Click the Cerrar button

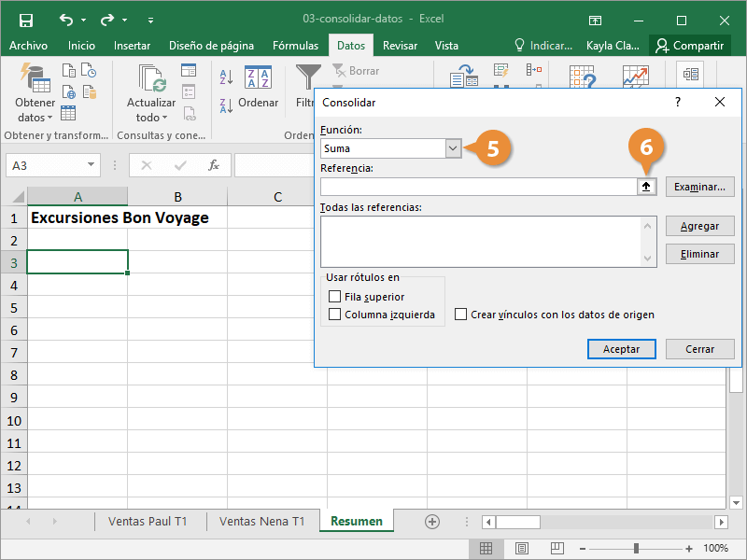[x=699, y=349]
